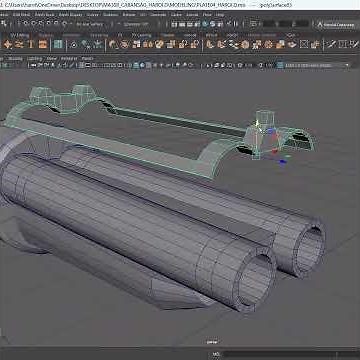Toggle Make Live magnet icon
360x360 pixels.
pos(64,24)
